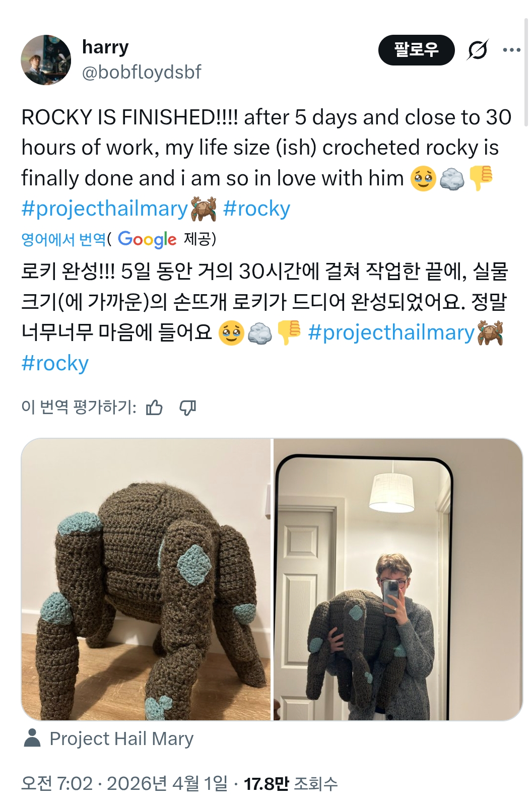Open the Project Hail Mary tag link

point(122,738)
